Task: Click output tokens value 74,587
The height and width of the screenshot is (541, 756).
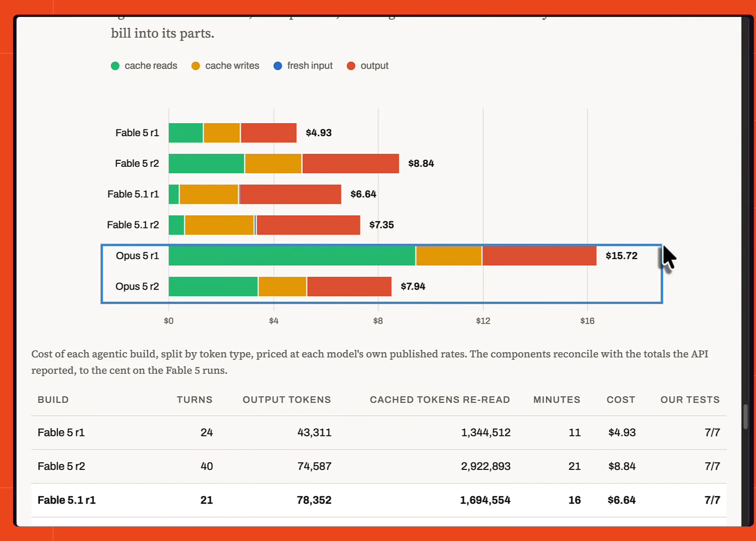Action: pos(314,466)
